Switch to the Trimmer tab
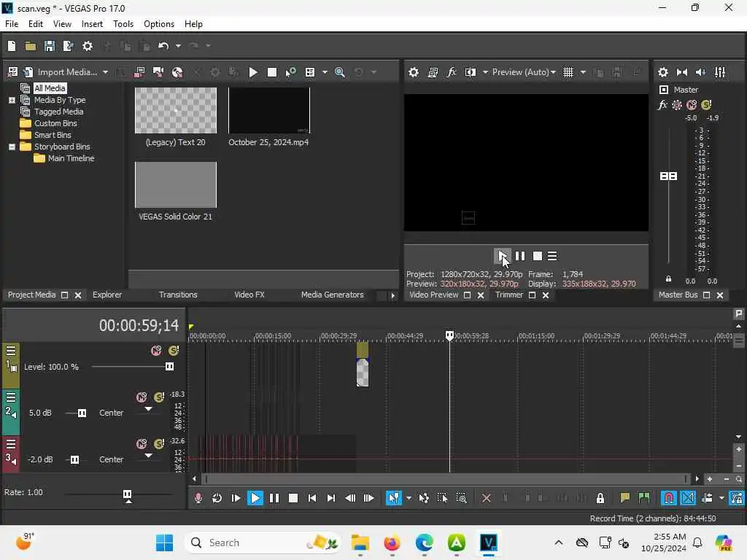This screenshot has height=560, width=747. pos(508,295)
